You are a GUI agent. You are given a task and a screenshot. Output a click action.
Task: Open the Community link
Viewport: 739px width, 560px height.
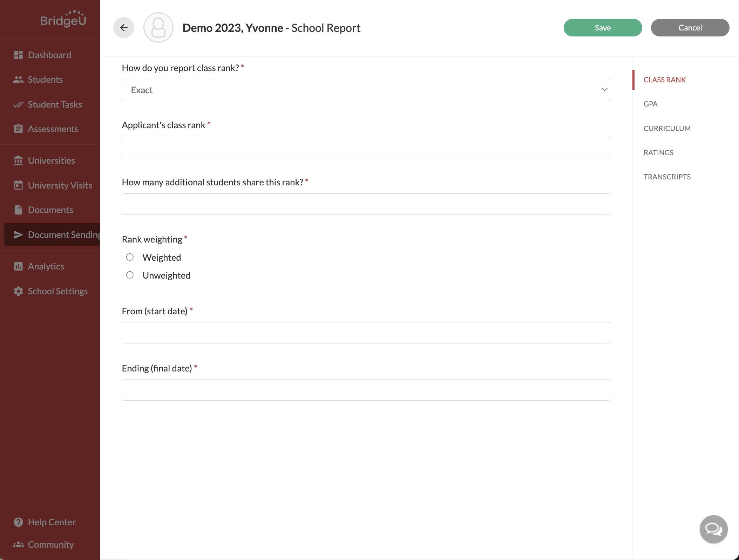click(51, 545)
